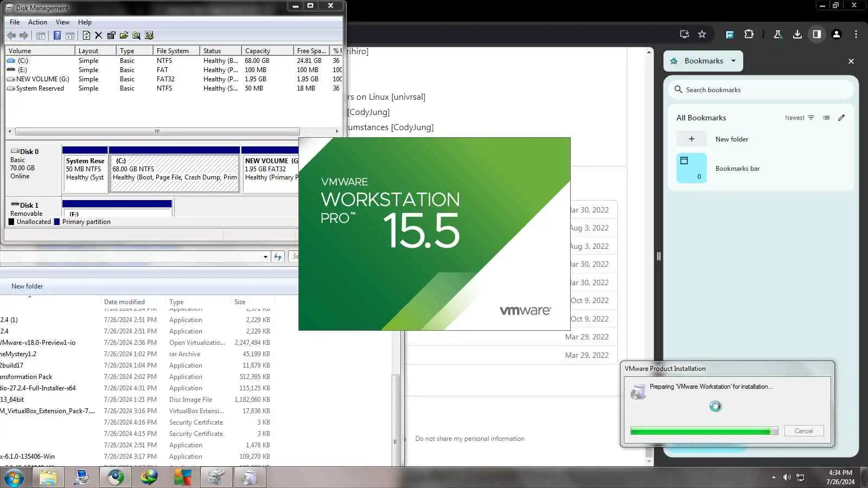868x488 pixels.
Task: Click the VMware installation progress bar
Action: pos(704,431)
